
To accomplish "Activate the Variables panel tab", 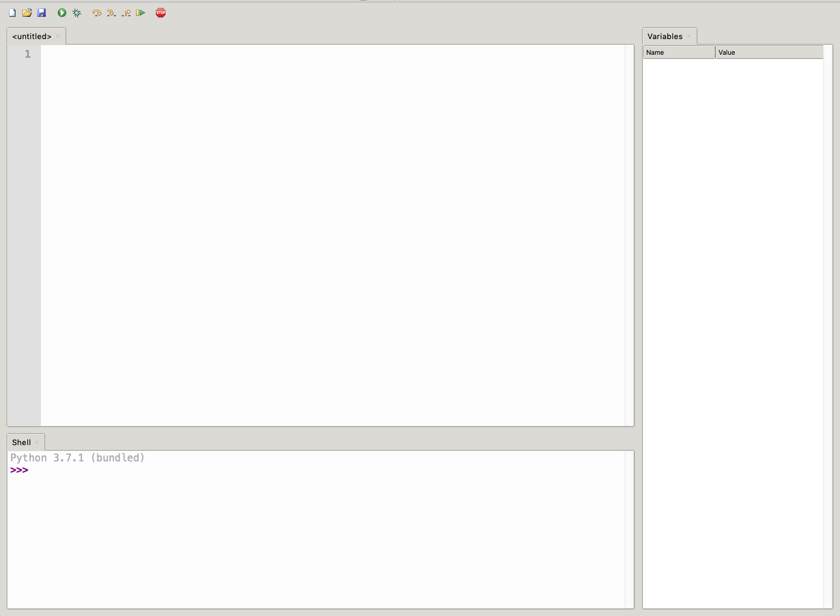I will pos(665,37).
